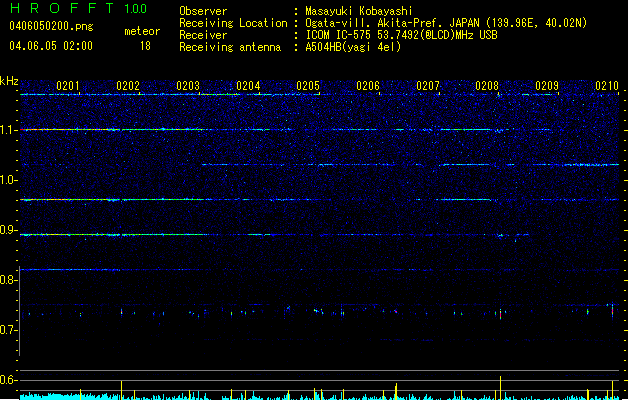Click the 0201 time marker
629x400 pixels.
tap(68, 86)
